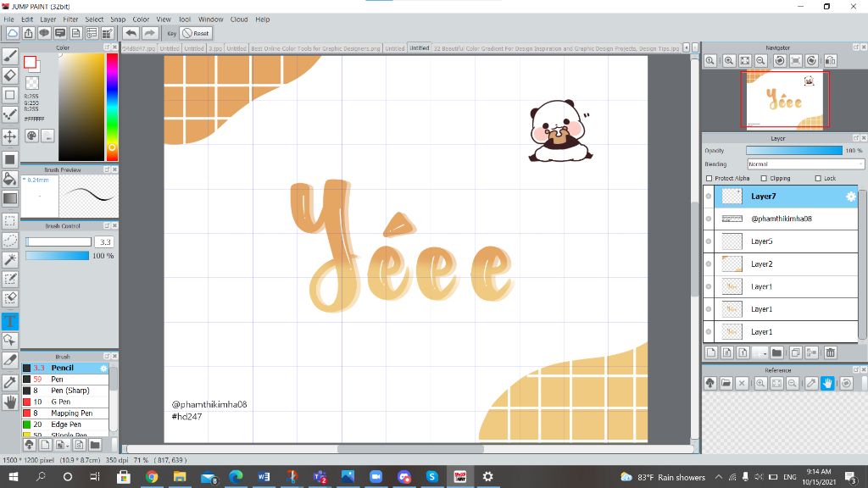
Task: Select the Move tool
Action: point(10,136)
